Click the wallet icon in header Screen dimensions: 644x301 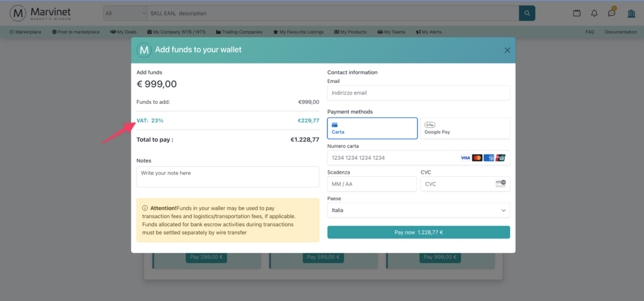point(577,13)
